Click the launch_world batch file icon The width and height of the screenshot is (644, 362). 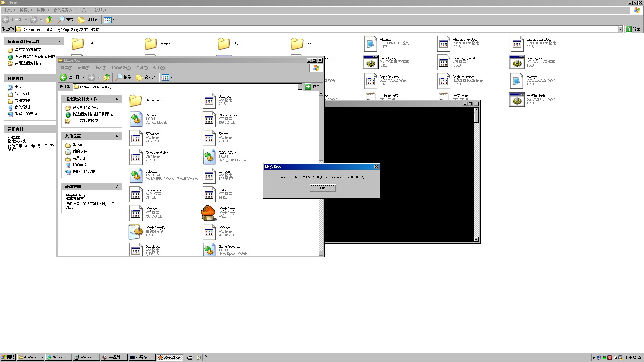pos(517,62)
